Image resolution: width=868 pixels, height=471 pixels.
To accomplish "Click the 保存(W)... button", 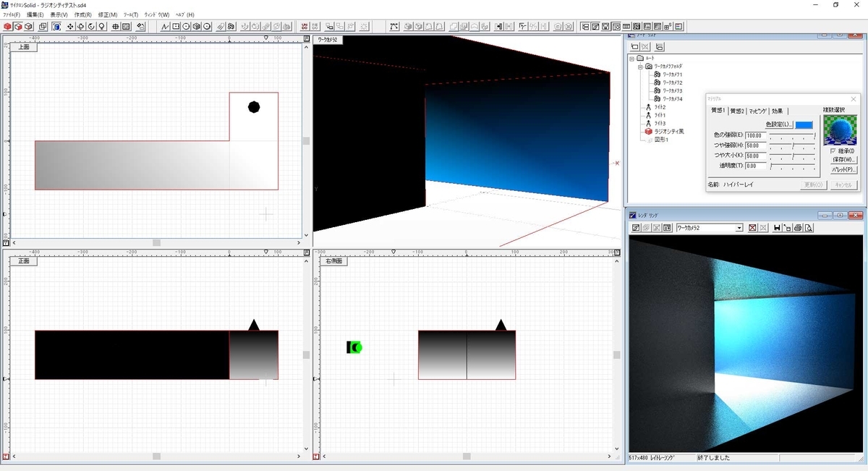I will coord(844,160).
